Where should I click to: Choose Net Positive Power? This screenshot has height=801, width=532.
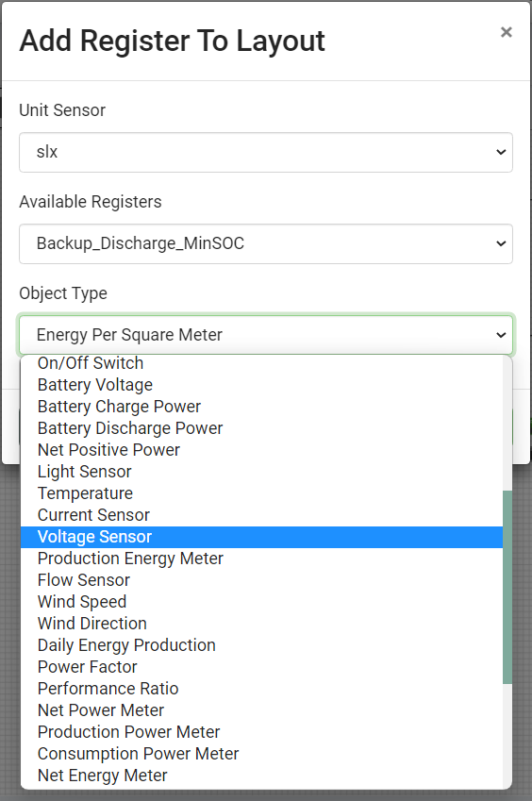(262, 450)
